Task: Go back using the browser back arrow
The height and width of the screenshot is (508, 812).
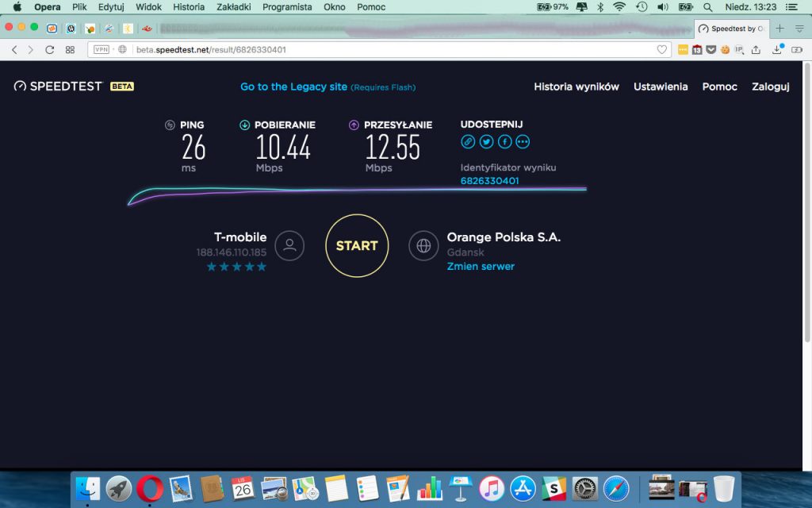Action: point(14,50)
